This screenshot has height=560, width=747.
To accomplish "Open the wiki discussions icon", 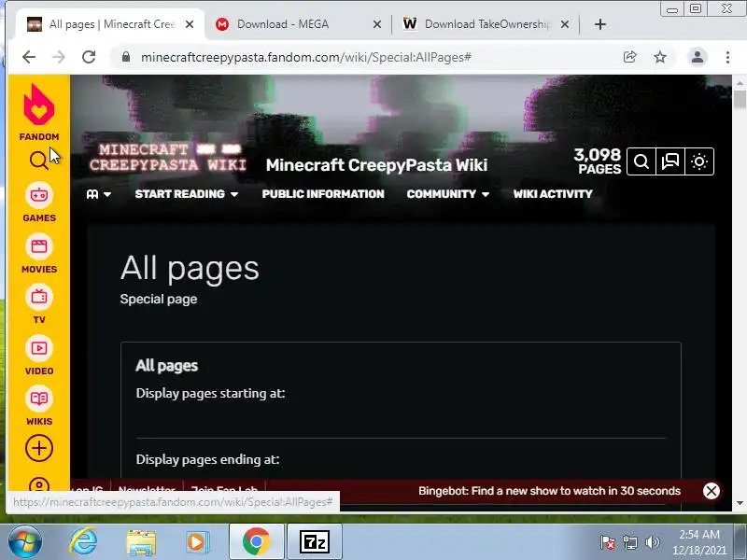I will coord(670,161).
